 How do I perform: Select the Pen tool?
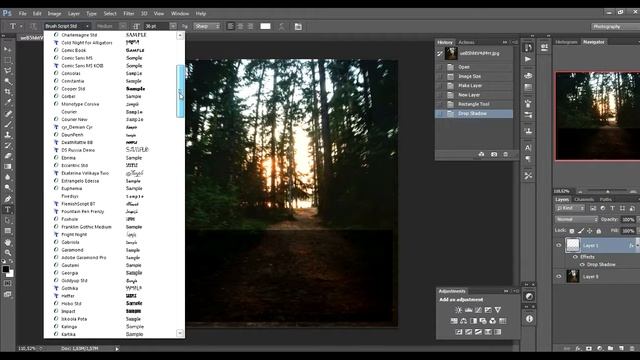[x=7, y=199]
